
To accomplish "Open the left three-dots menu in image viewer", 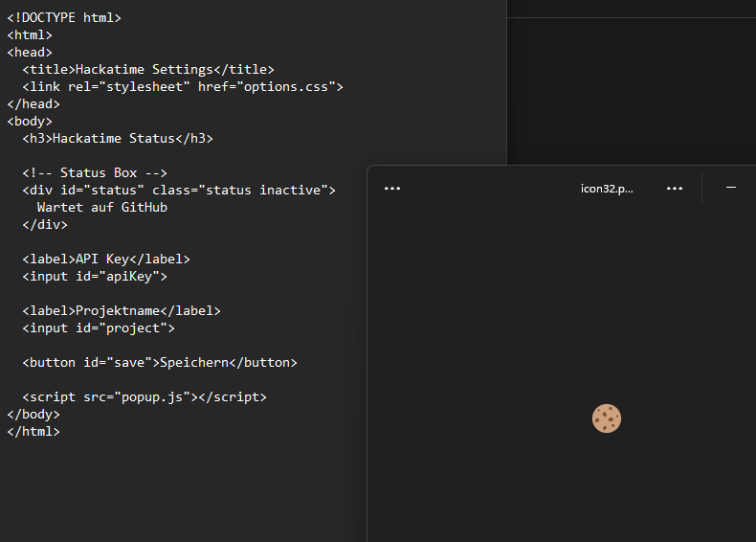I will [392, 189].
